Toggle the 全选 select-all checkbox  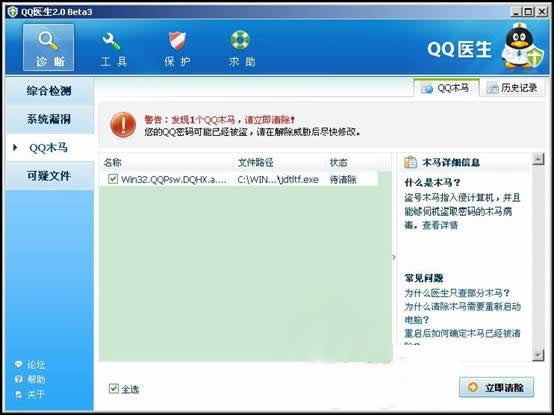(x=113, y=388)
